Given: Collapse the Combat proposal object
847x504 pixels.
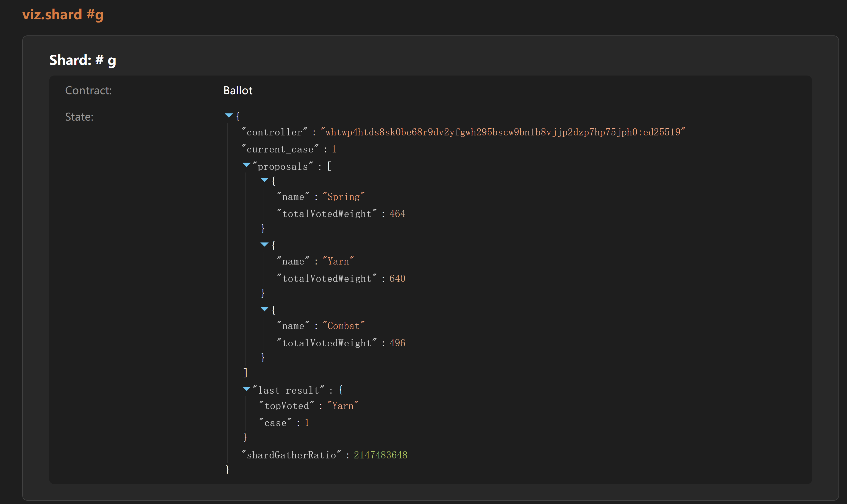Looking at the screenshot, I should click(x=264, y=309).
